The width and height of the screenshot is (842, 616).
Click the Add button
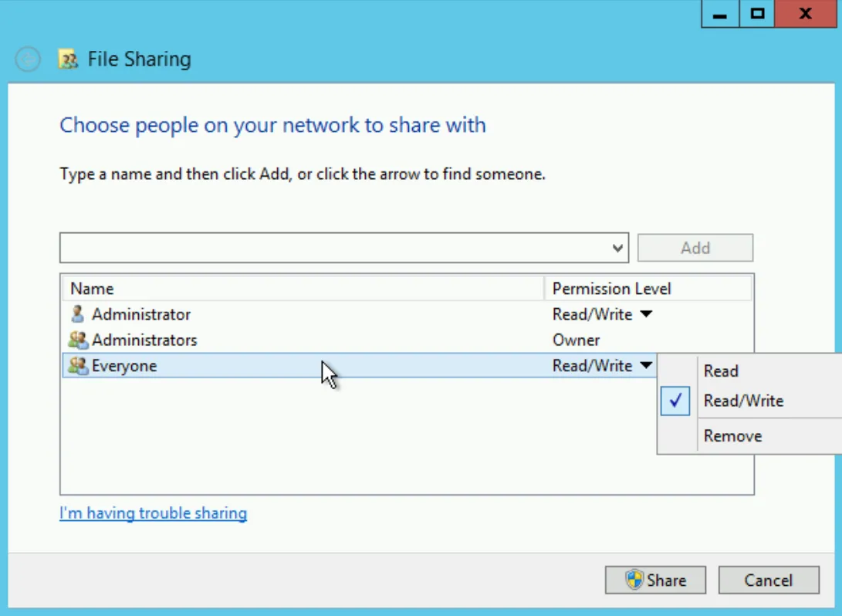point(695,248)
